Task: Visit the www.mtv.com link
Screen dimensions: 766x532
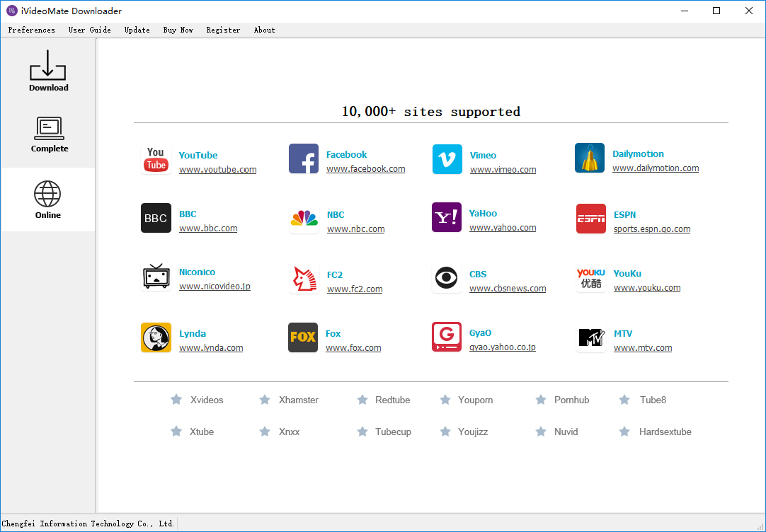Action: click(x=643, y=347)
